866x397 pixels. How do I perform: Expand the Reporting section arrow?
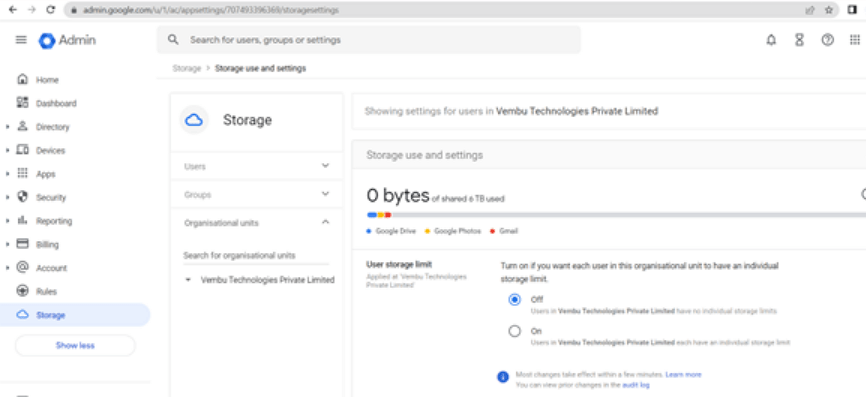tap(8, 221)
